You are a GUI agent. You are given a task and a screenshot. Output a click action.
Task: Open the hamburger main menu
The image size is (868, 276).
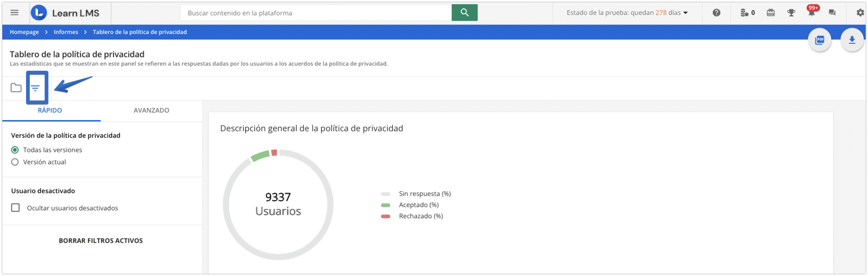[x=14, y=13]
